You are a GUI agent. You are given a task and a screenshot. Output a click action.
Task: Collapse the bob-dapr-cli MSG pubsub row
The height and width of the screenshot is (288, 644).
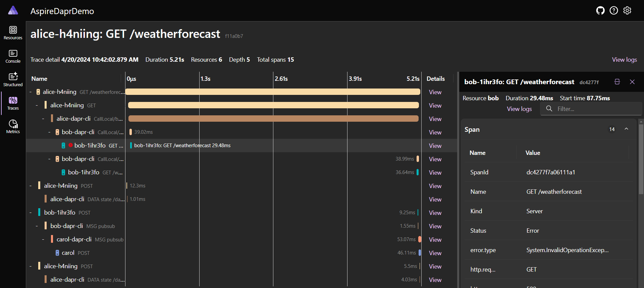coord(37,226)
